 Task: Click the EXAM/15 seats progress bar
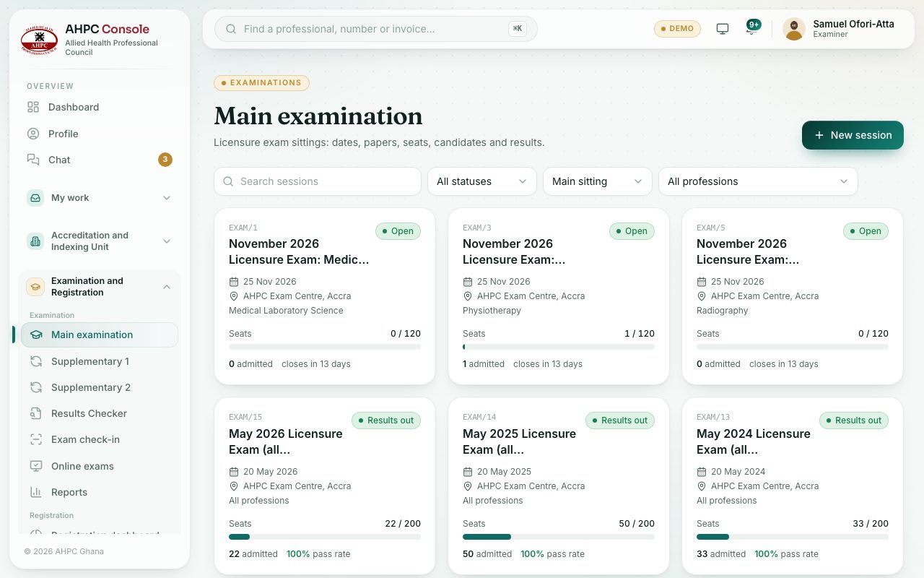[x=325, y=537]
